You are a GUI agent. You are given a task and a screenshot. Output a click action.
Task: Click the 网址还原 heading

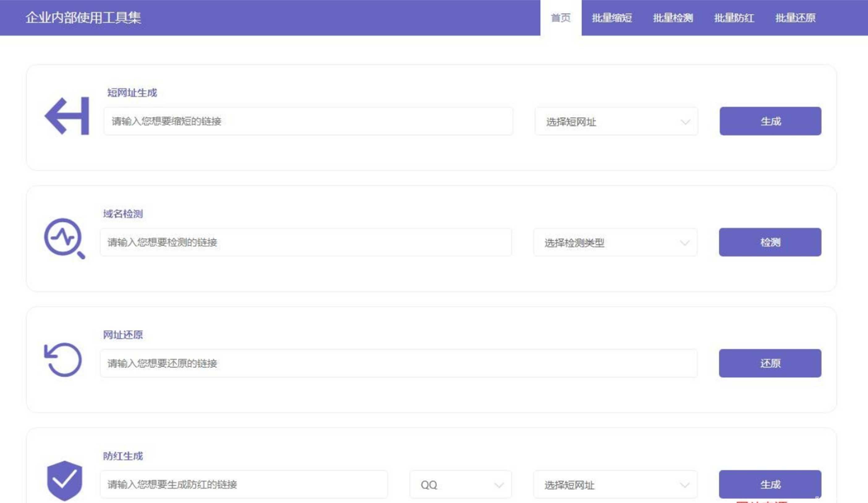coord(123,335)
